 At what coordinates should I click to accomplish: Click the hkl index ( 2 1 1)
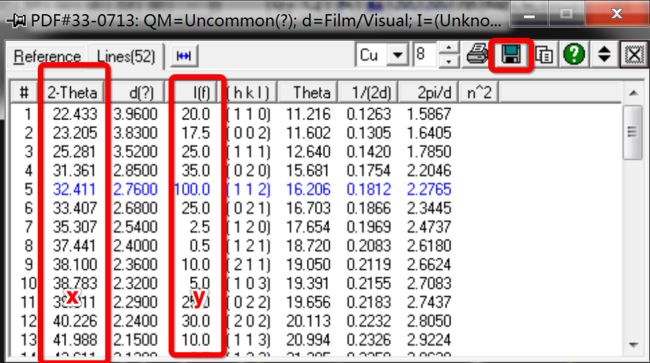[248, 264]
